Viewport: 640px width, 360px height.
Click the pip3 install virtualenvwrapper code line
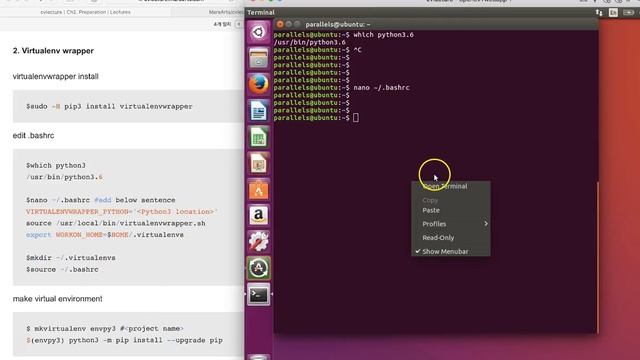109,106
